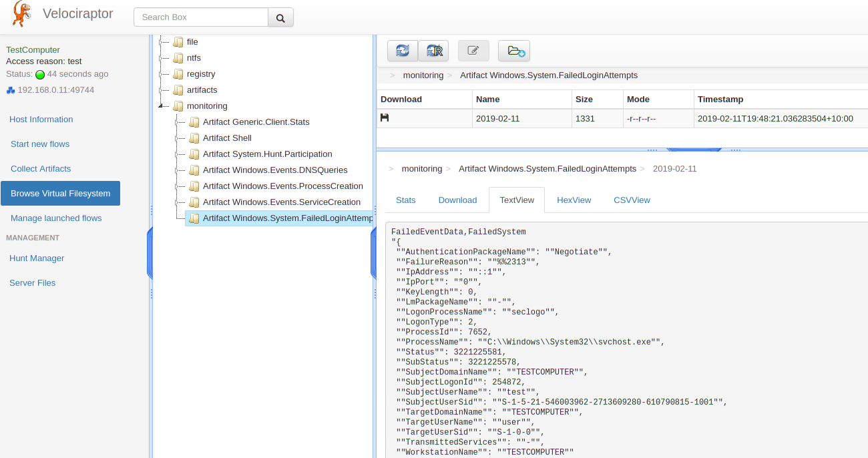Click the folder download icon button

514,51
